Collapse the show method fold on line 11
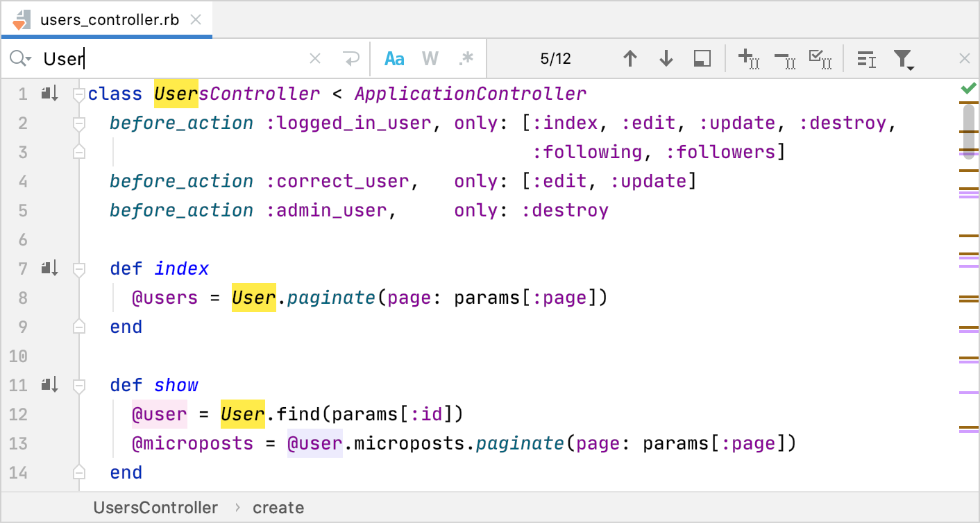The image size is (980, 523). 78,386
